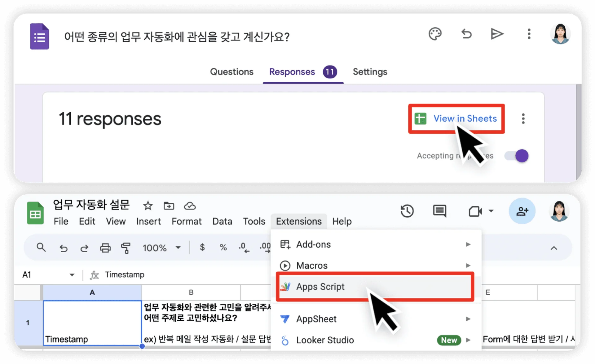Viewport: 595px width, 364px height.
Task: Select column A header
Action: [x=92, y=292]
